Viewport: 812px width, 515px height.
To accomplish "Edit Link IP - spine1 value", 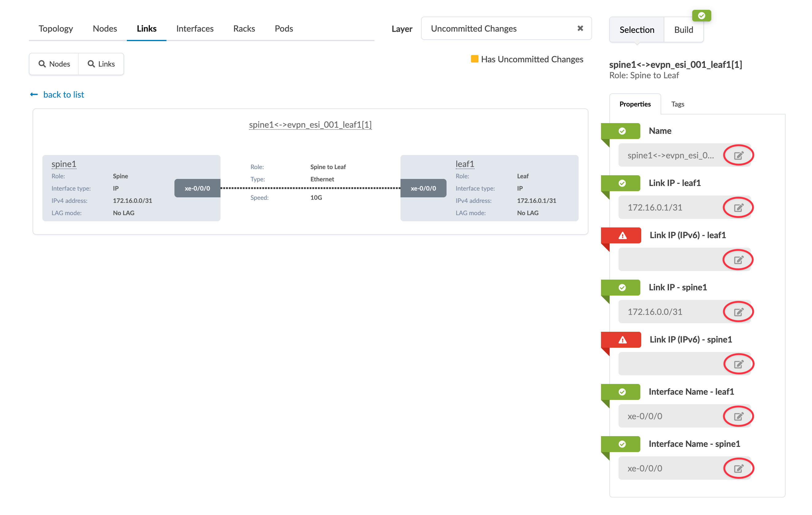I will click(x=738, y=312).
